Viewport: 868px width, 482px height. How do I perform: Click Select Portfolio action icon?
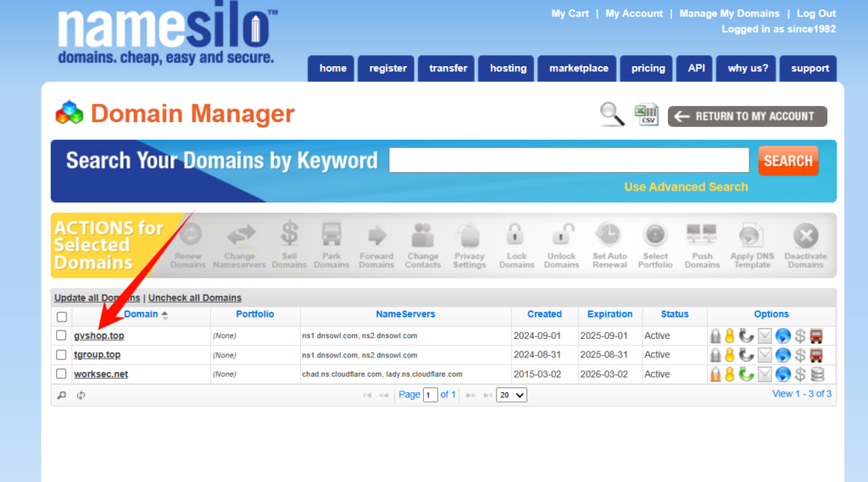tap(655, 235)
